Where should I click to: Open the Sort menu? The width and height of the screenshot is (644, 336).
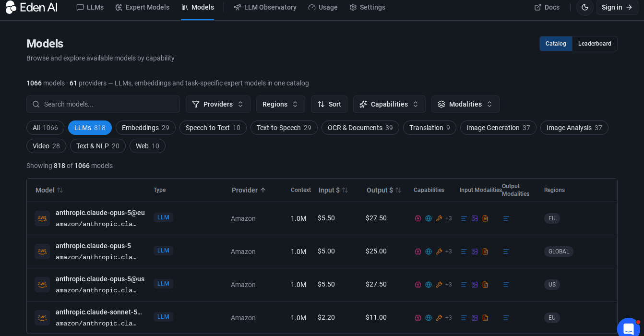(329, 104)
